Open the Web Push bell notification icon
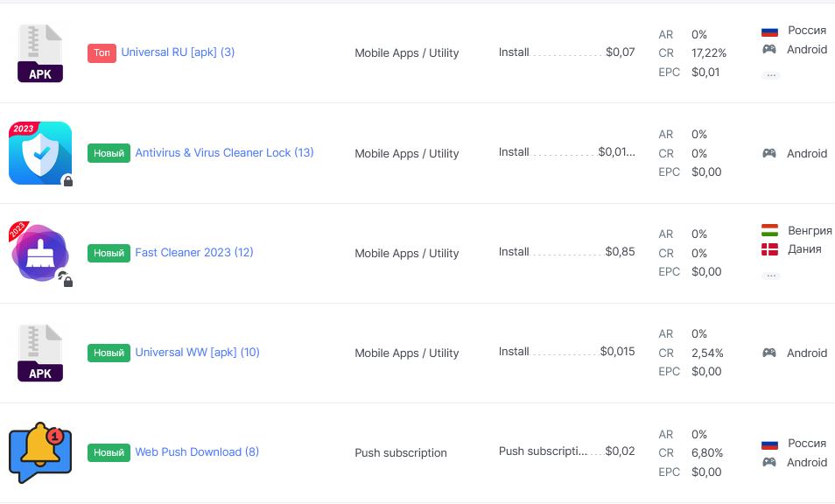The height and width of the screenshot is (504, 835). (40, 452)
